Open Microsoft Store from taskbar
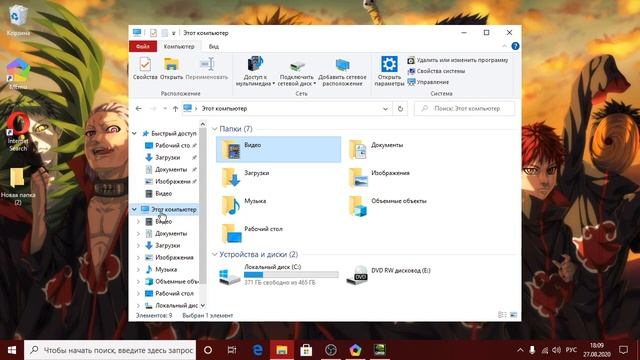This screenshot has height=360, width=640. coord(306,350)
